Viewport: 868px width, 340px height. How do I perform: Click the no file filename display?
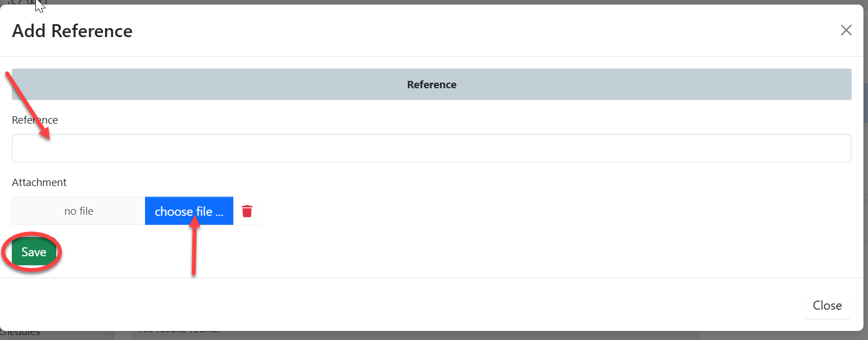click(79, 211)
